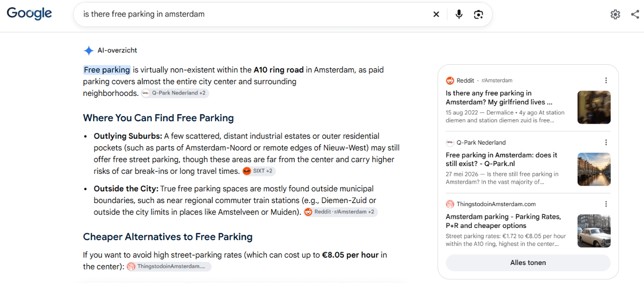Click the vintage car thumbnail image
The image size is (644, 283).
594,231
